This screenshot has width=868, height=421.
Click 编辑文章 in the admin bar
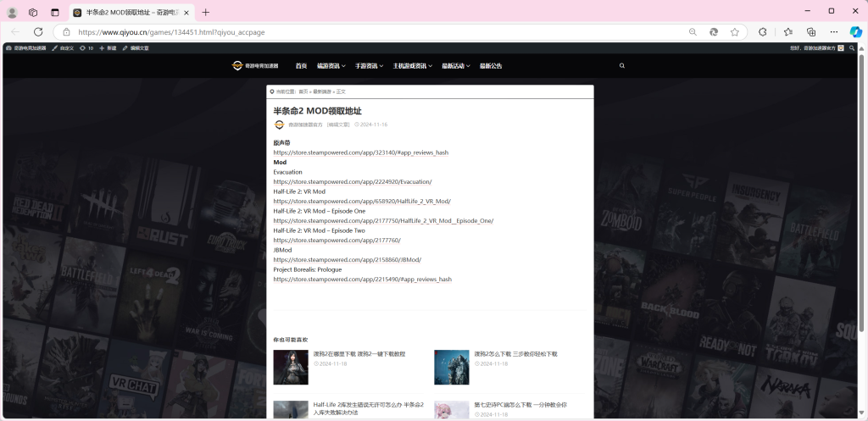click(136, 48)
